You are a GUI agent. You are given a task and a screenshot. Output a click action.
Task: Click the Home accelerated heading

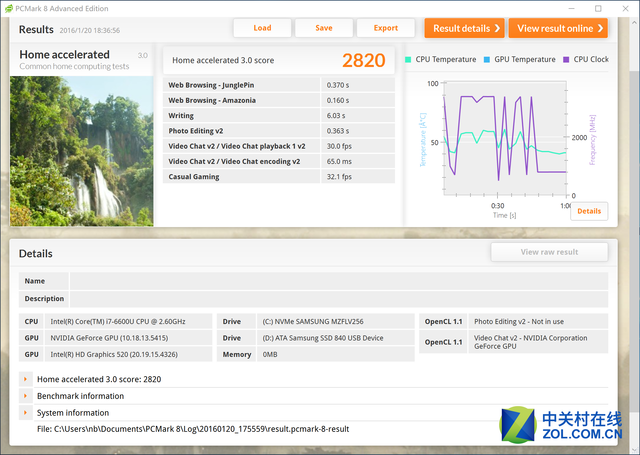(64, 55)
